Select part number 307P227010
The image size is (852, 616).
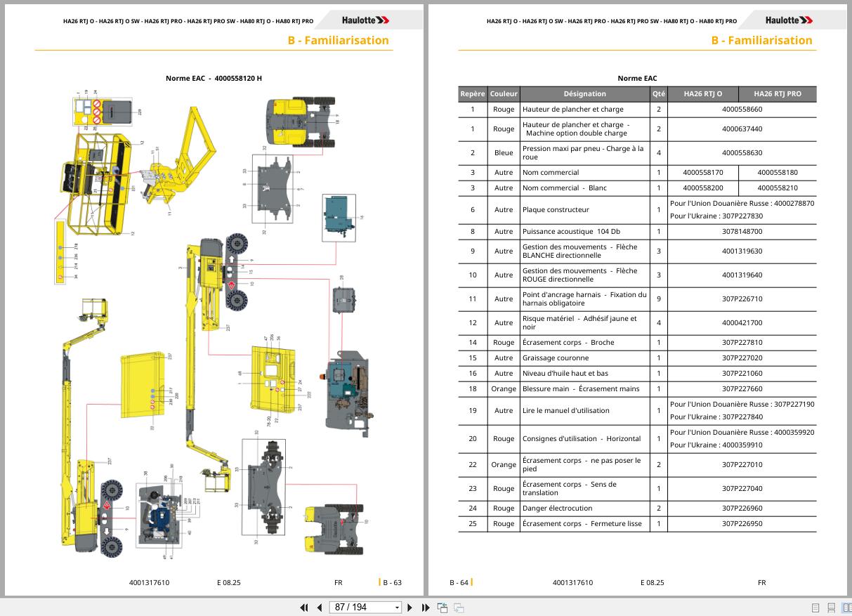coord(742,464)
